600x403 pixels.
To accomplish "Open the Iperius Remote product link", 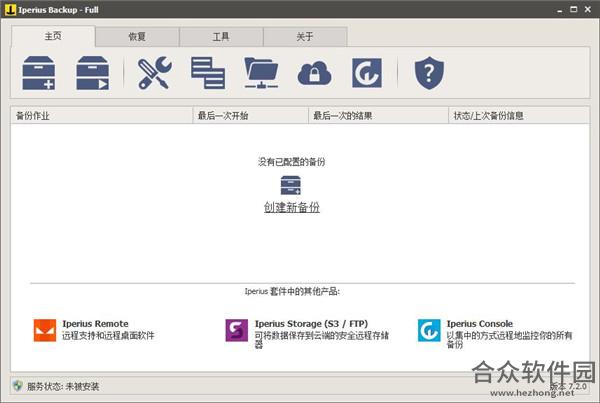I will (x=95, y=324).
